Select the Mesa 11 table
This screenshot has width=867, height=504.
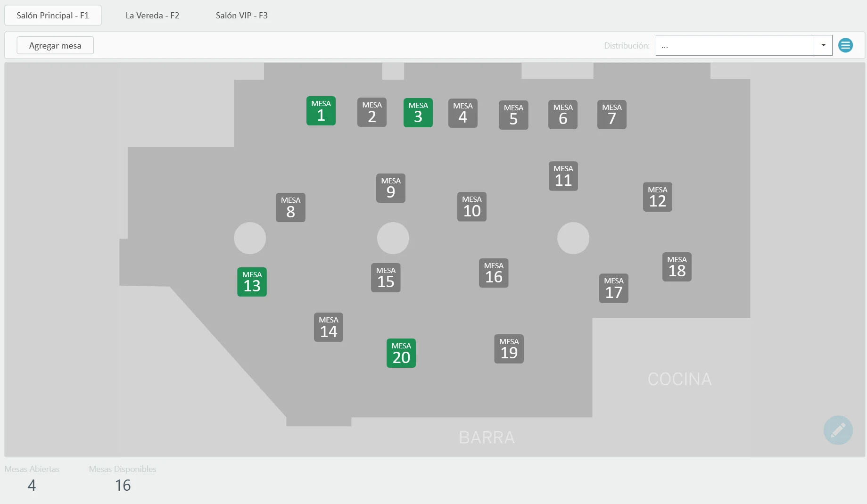coord(563,176)
